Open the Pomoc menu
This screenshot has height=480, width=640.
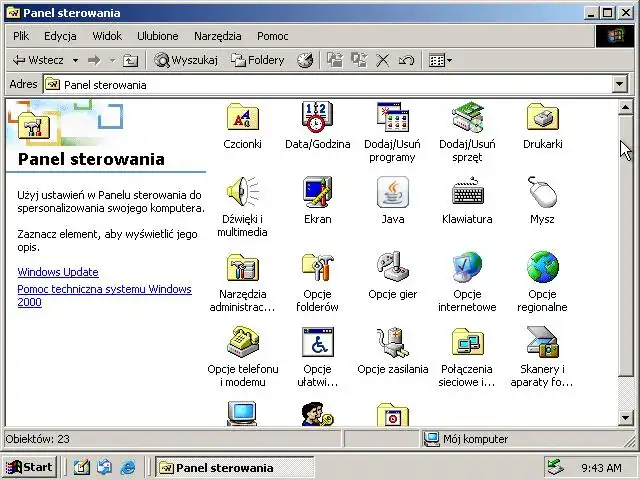click(273, 36)
